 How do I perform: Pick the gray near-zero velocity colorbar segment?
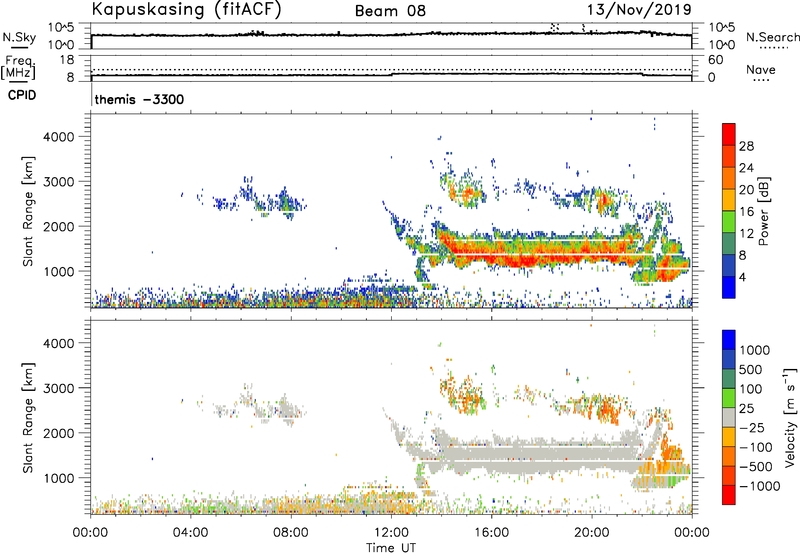[729, 418]
